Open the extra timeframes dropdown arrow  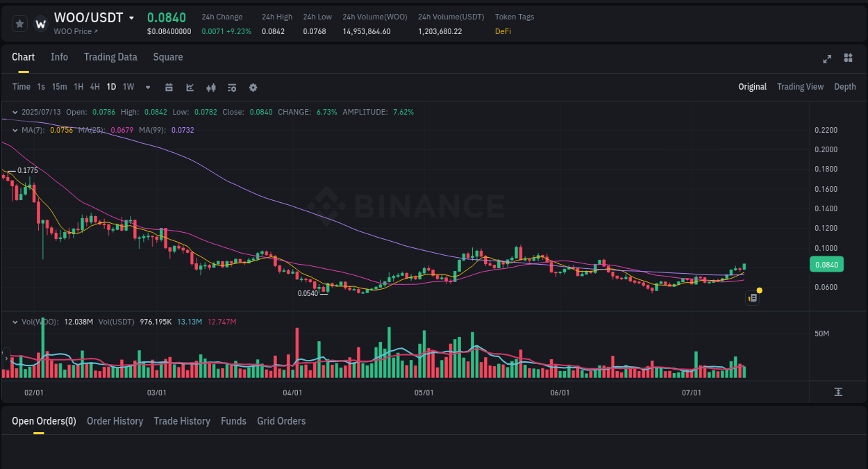[x=147, y=88]
